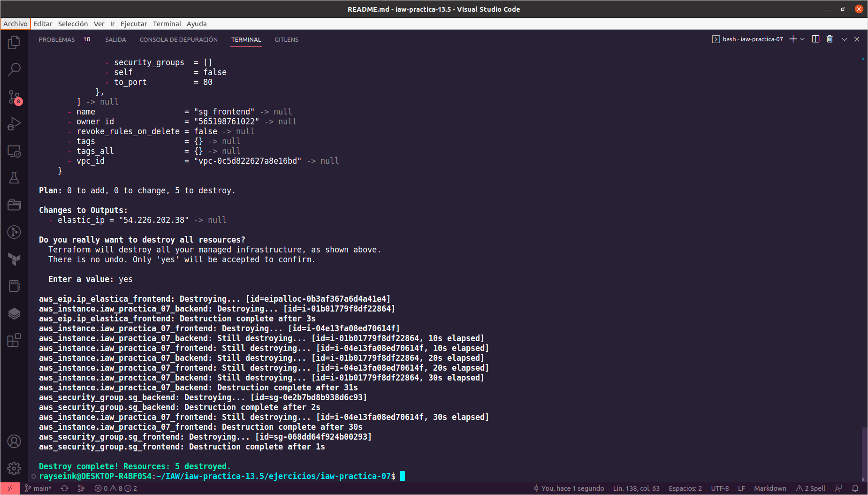868x495 pixels.
Task: Open the Extensions view
Action: (x=14, y=340)
